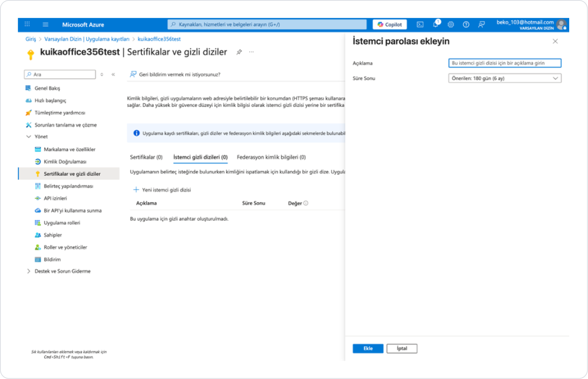Click the Copilot button

click(390, 25)
